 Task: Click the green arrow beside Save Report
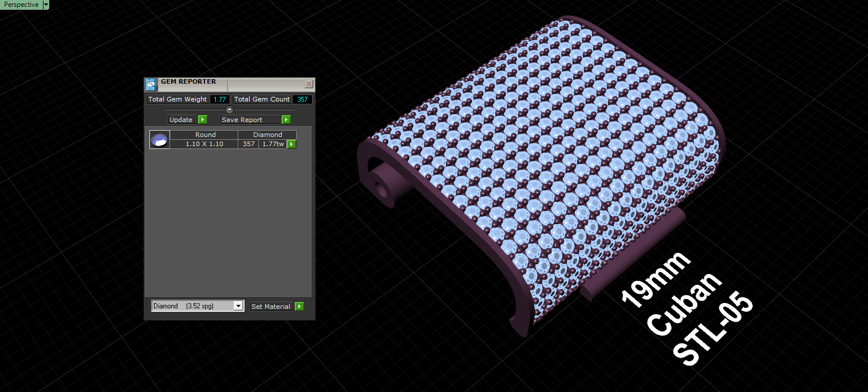[x=286, y=120]
